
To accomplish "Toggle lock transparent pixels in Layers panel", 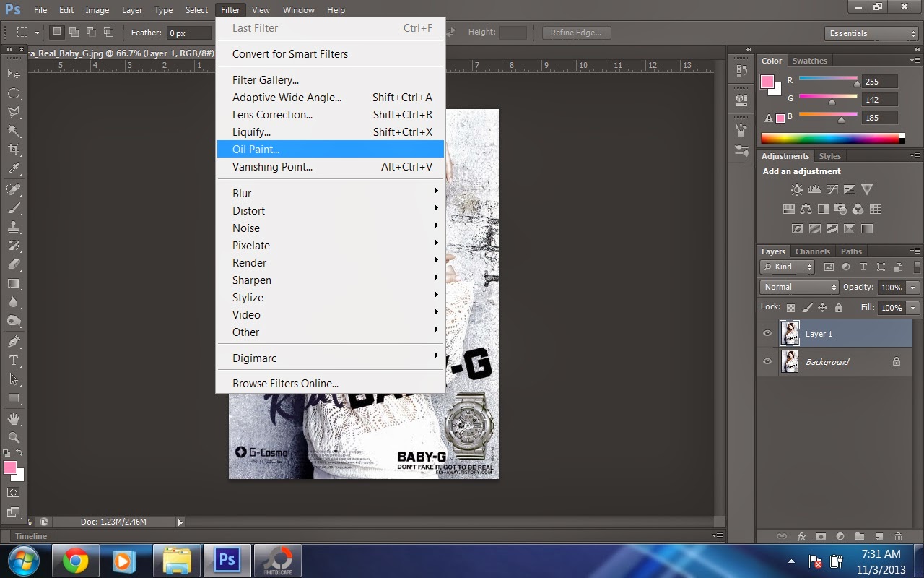I will click(x=790, y=308).
